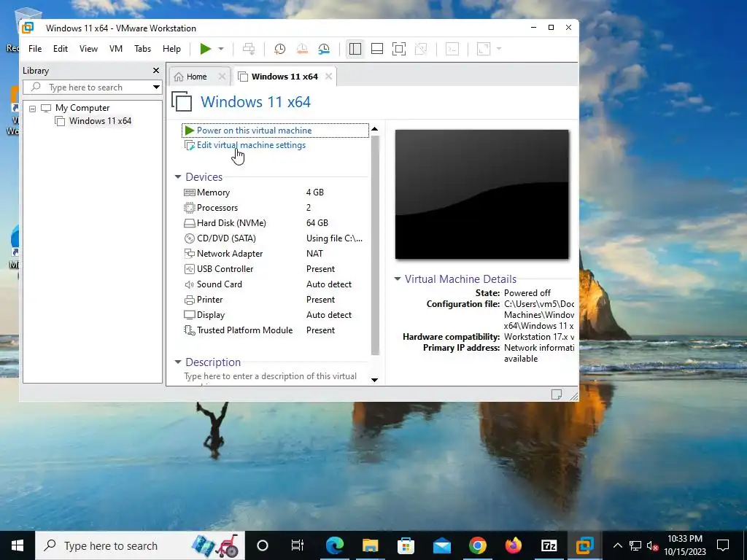Screen dimensions: 747x560
Task: Open Microsoft Edge from the taskbar
Action: 335,545
